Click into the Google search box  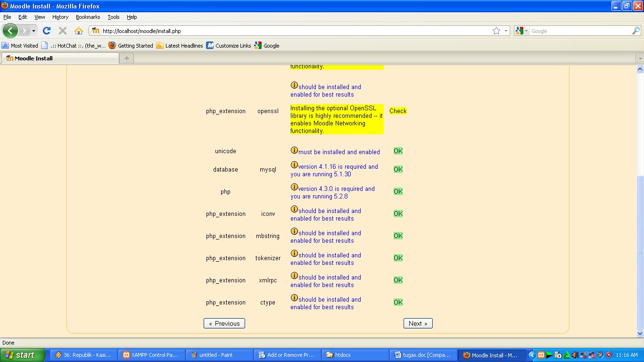[580, 31]
